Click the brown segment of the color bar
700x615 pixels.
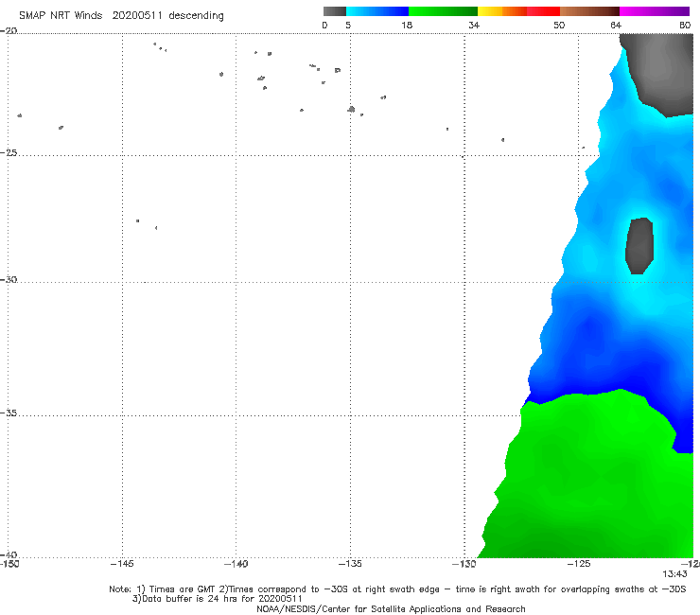[x=589, y=11]
